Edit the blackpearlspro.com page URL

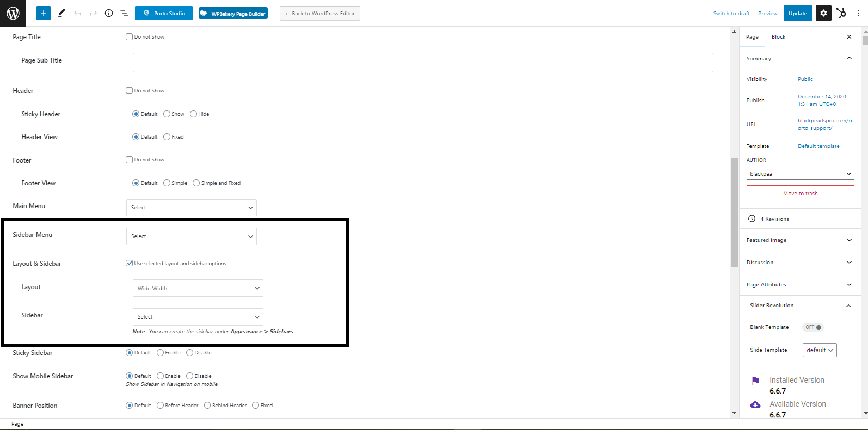click(x=825, y=124)
